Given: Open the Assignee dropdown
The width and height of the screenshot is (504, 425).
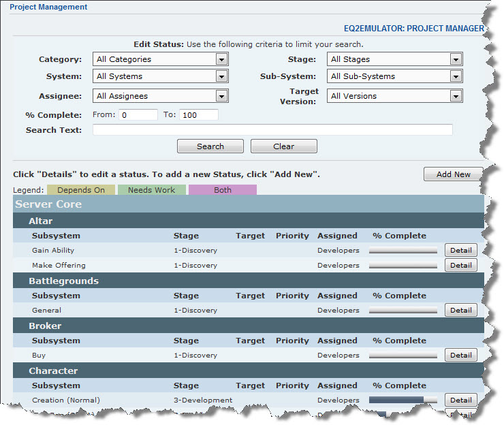Looking at the screenshot, I should coord(161,96).
